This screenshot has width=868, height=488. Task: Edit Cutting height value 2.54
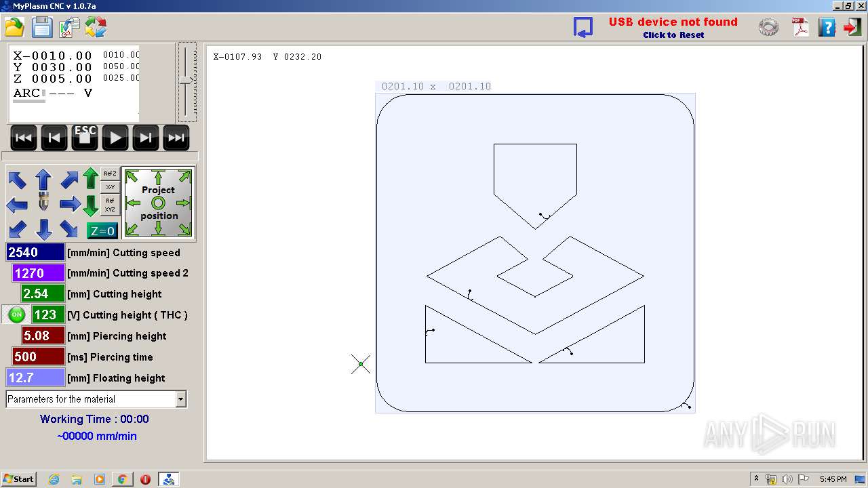point(43,294)
